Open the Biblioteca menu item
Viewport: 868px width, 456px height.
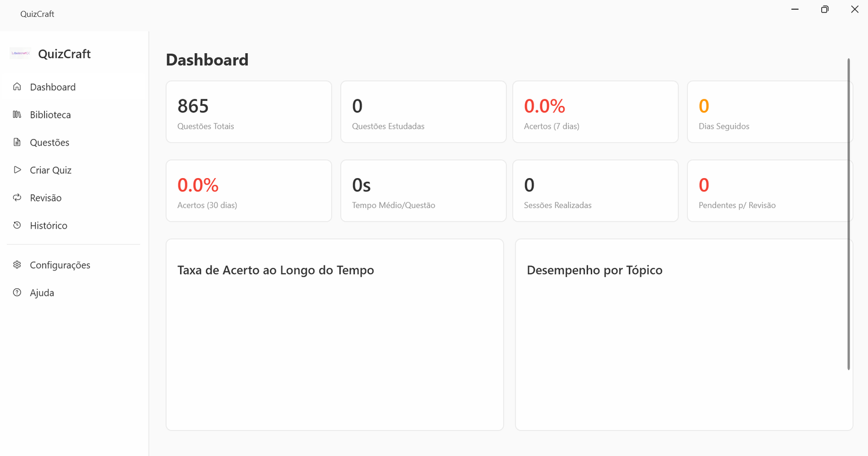50,115
